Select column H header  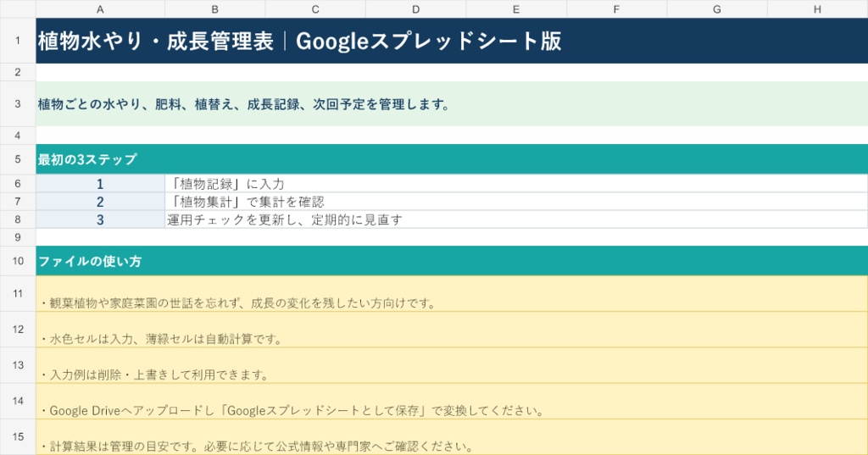click(818, 8)
